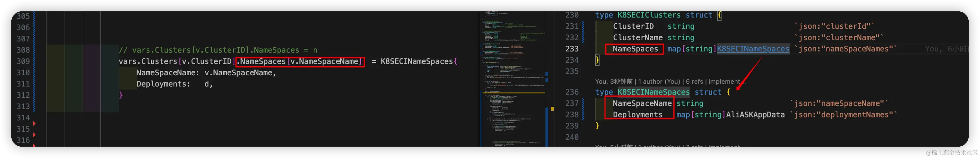980x158 pixels.
Task: Click the 'ClusterName' field on line 232
Action: [x=637, y=38]
